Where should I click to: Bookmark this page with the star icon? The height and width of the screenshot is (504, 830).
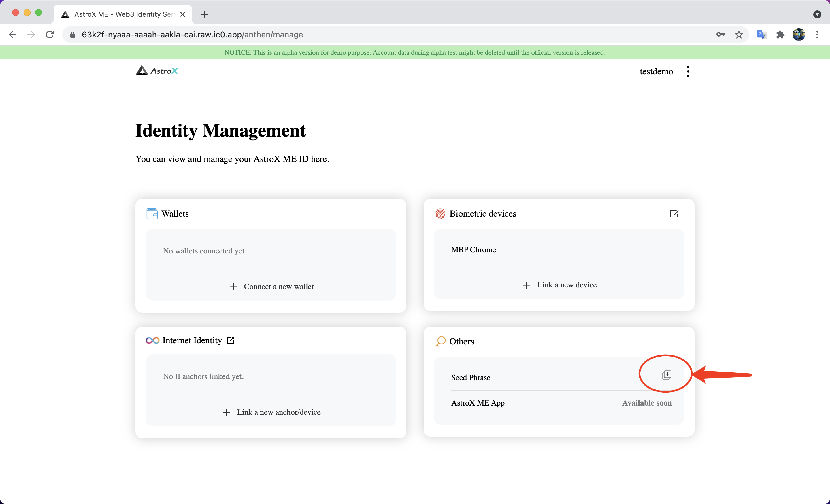739,34
